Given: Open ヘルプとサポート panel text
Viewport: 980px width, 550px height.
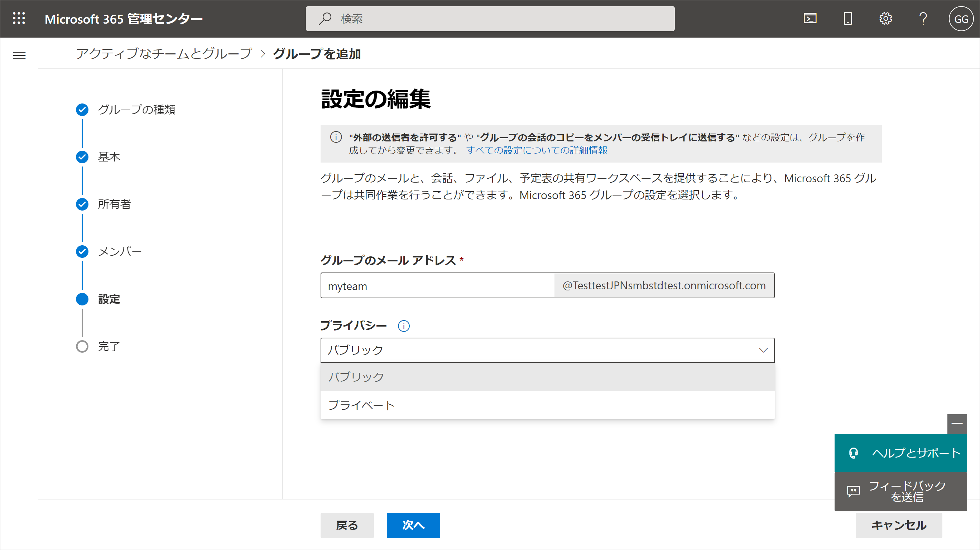Looking at the screenshot, I should coord(916,453).
